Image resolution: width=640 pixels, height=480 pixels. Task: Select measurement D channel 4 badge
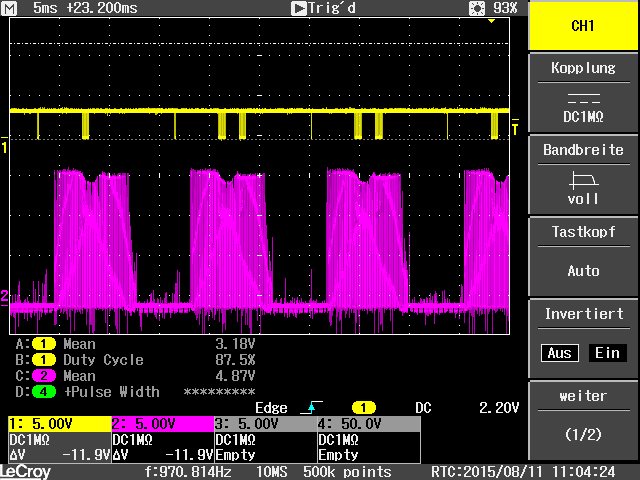[x=44, y=392]
